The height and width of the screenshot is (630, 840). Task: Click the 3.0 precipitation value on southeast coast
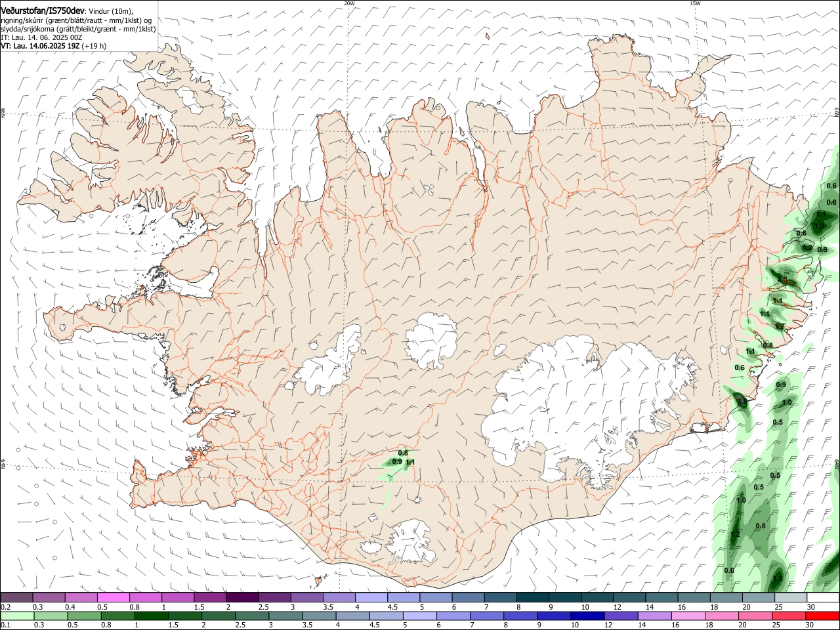coord(742,400)
